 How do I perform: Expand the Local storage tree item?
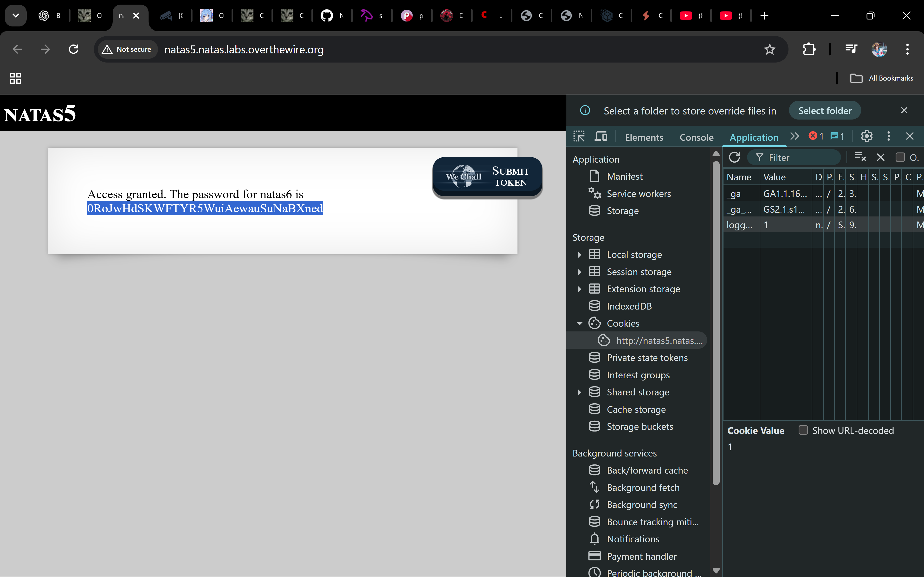click(579, 254)
